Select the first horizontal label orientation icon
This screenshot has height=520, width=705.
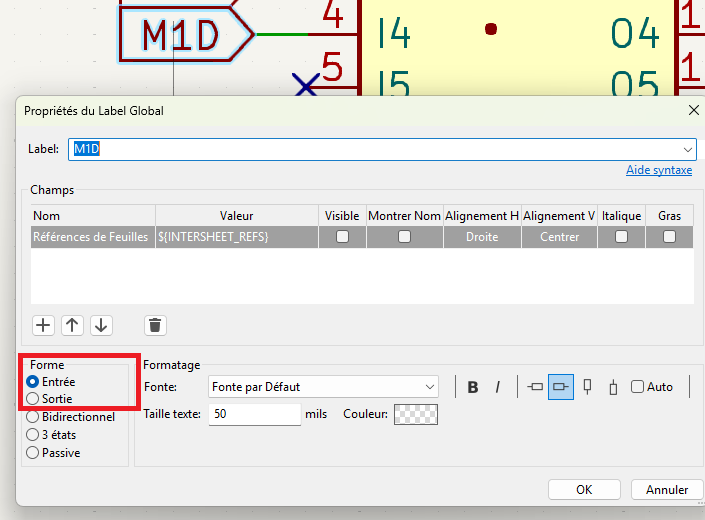535,387
